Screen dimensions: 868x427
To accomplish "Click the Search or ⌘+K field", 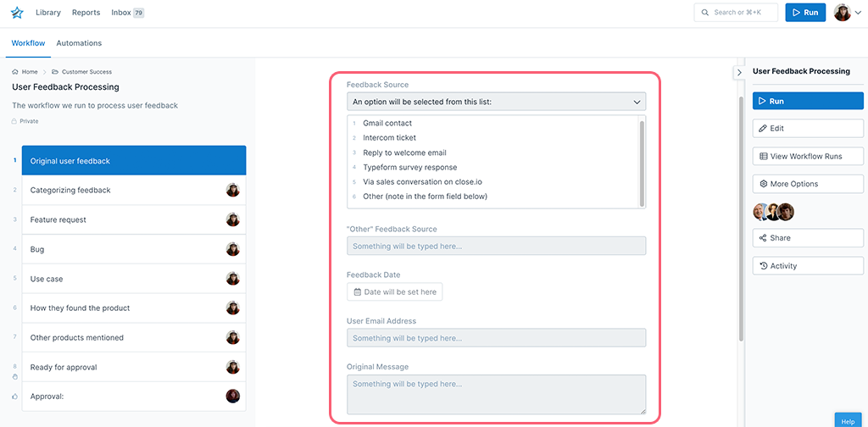I will 736,12.
